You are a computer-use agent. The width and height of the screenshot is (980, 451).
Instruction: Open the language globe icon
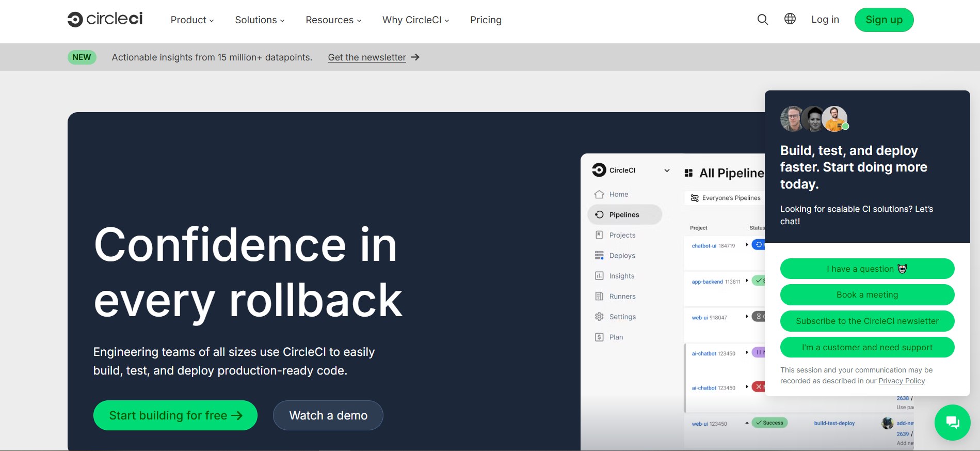click(x=790, y=19)
